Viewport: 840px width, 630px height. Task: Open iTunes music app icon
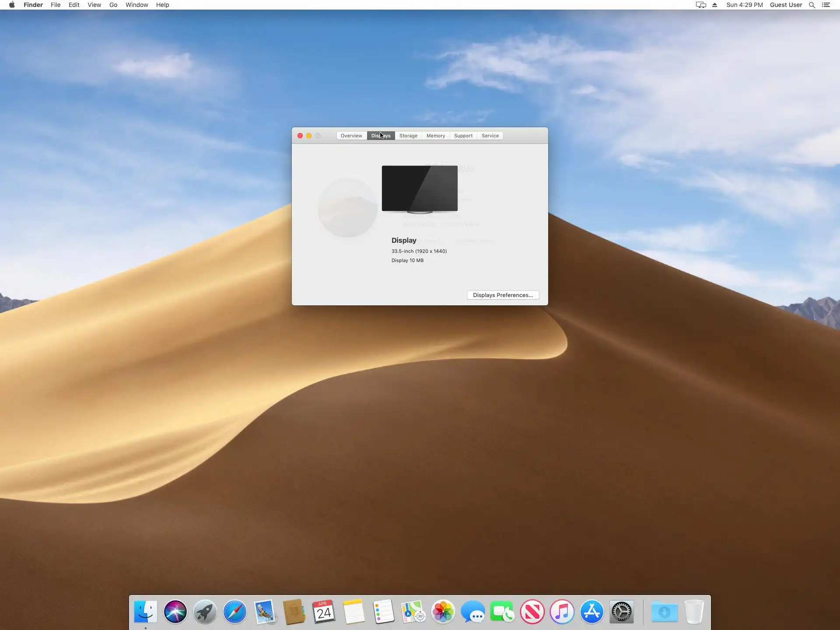point(562,612)
